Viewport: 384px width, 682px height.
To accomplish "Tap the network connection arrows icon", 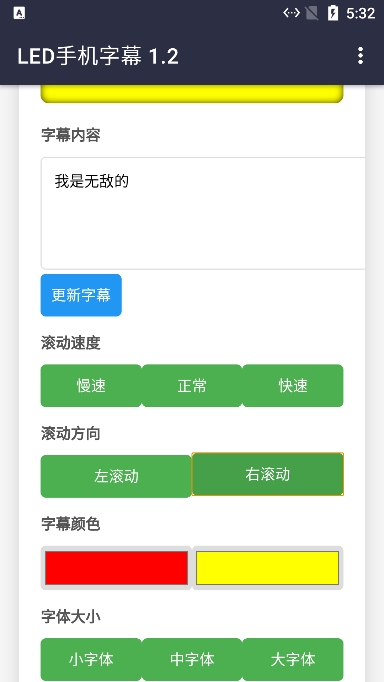I will (x=291, y=13).
